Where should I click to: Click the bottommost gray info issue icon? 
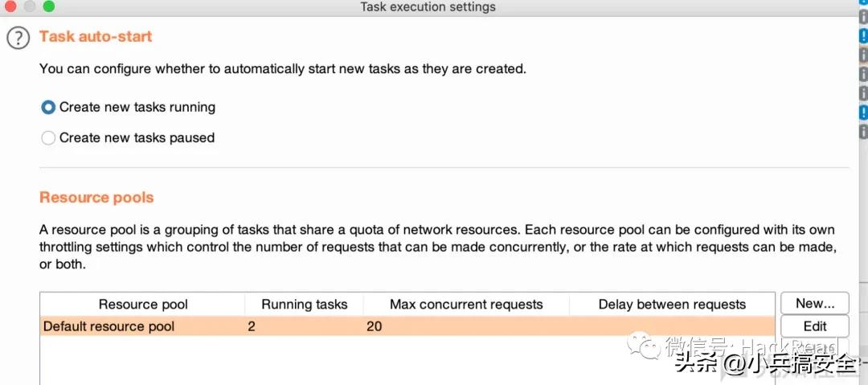coord(863,132)
